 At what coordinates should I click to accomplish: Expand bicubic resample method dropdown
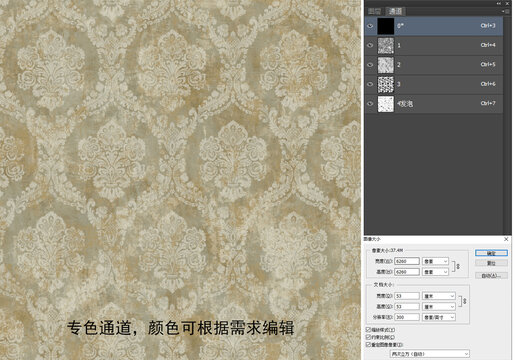(430, 354)
